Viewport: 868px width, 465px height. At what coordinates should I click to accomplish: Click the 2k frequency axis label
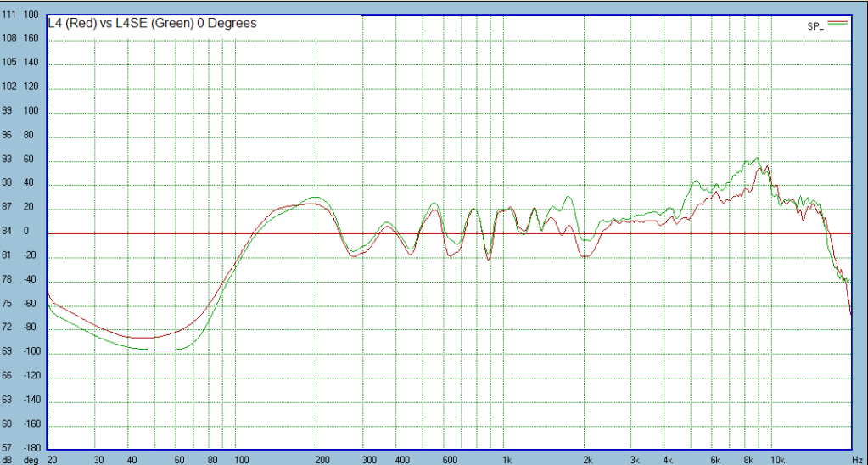[588, 460]
